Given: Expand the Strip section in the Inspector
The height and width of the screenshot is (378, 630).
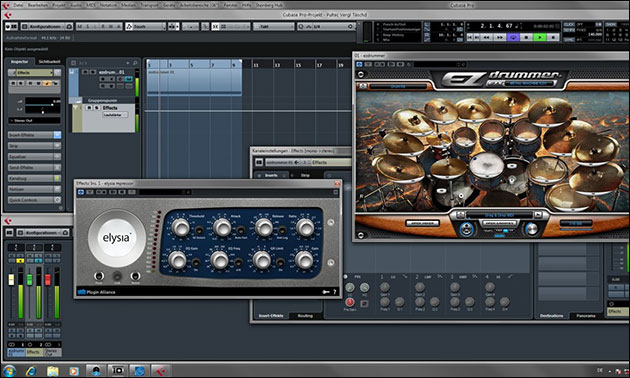Looking at the screenshot, I should [34, 146].
